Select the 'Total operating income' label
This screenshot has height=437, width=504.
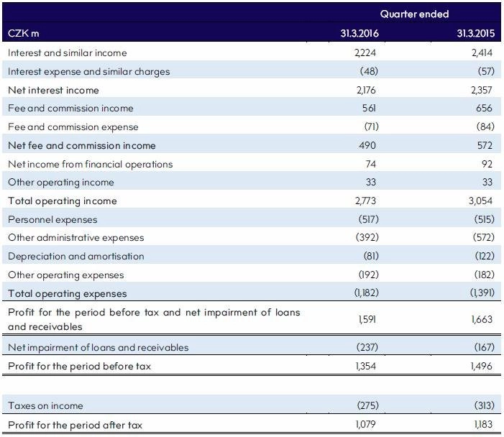(x=63, y=201)
